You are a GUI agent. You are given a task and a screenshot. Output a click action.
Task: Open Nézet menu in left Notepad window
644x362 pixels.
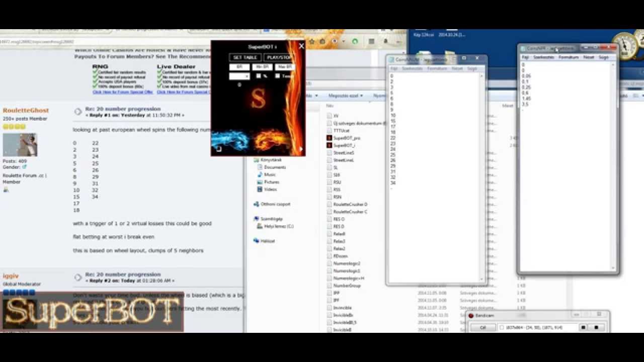[457, 68]
